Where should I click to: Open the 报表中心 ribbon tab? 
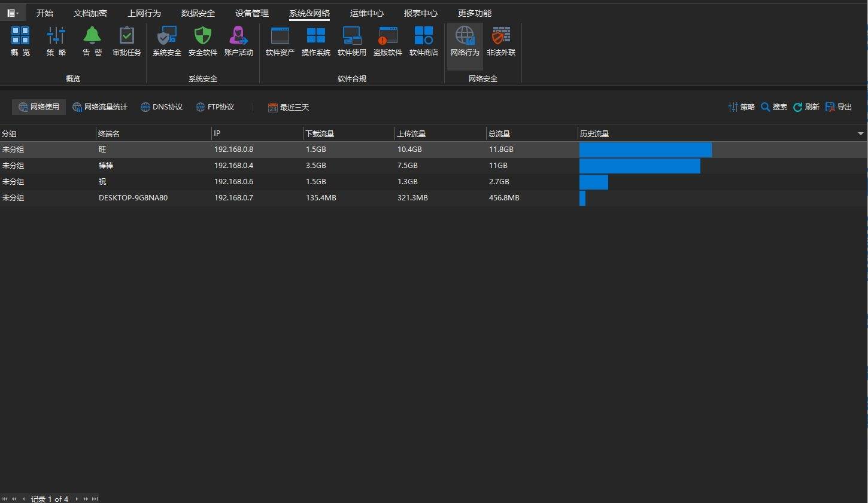[421, 13]
